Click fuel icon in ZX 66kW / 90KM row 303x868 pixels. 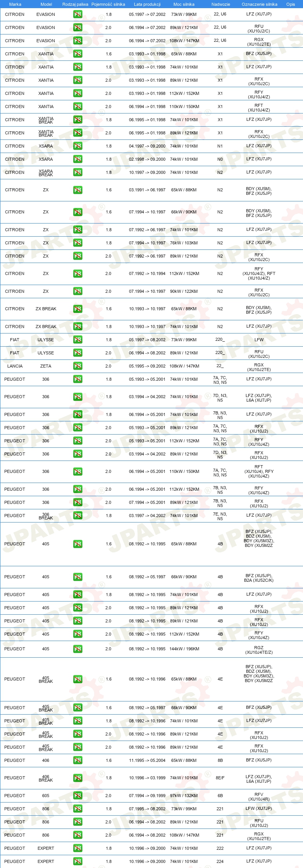click(x=77, y=212)
